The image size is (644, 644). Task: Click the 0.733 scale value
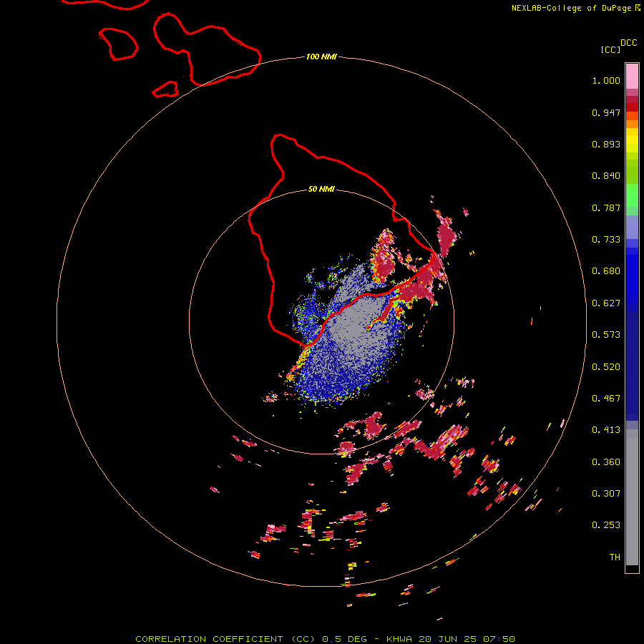click(x=606, y=240)
